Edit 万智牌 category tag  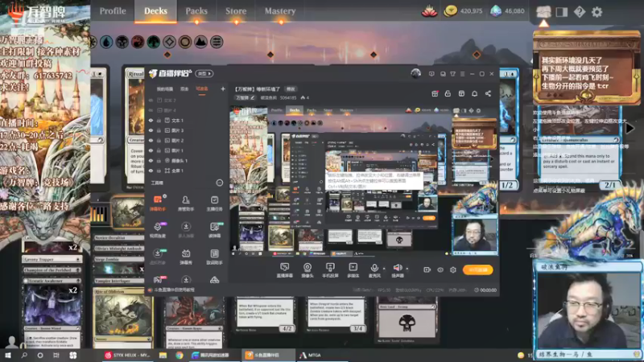click(x=245, y=97)
